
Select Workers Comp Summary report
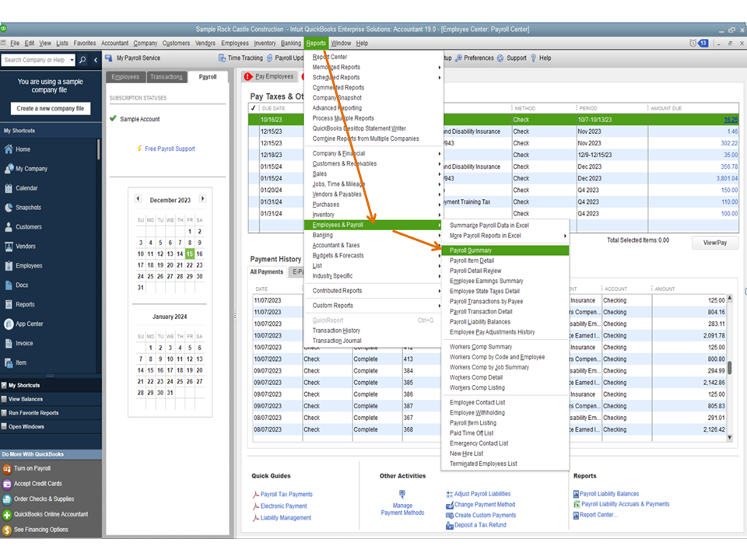pyautogui.click(x=506, y=347)
